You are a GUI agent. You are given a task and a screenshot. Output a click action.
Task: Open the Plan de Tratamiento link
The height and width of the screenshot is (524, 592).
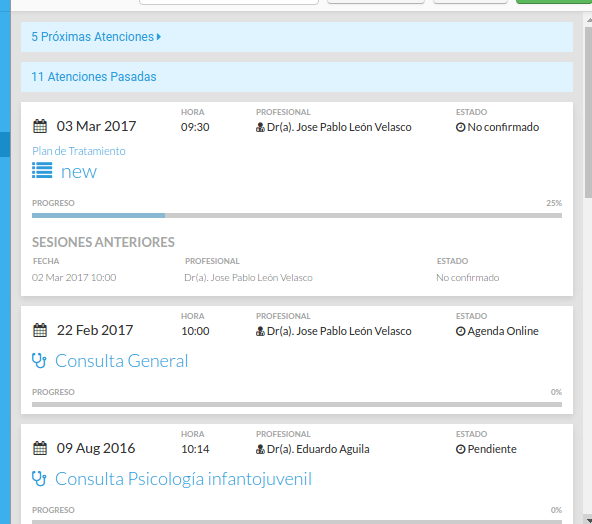tap(79, 151)
